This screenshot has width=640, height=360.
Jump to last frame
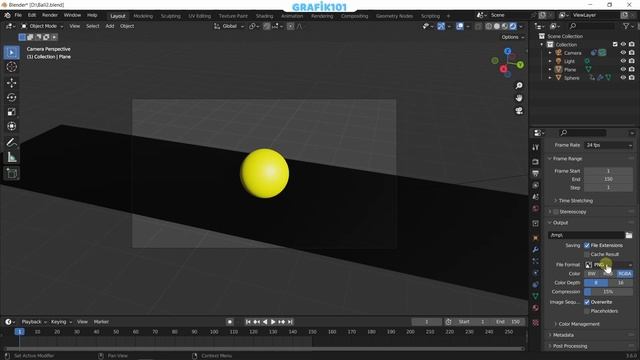pyautogui.click(x=290, y=322)
